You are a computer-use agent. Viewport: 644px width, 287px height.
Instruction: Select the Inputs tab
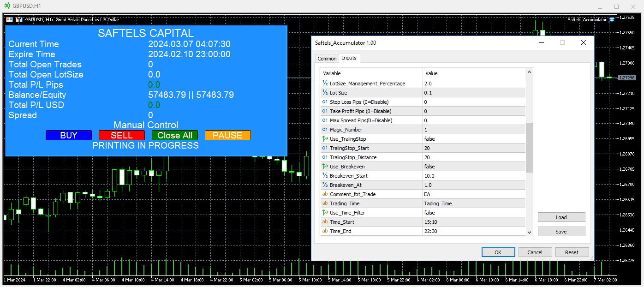pyautogui.click(x=349, y=58)
